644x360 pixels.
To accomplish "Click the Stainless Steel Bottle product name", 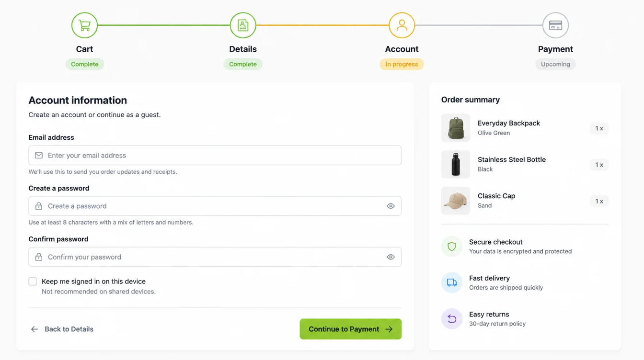I will coord(512,159).
